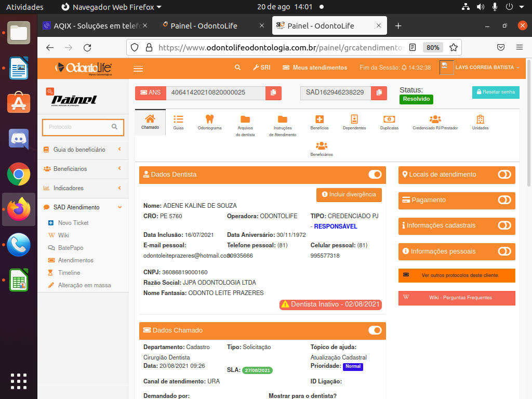Toggle the Dados Chamado panel switch

(375, 330)
